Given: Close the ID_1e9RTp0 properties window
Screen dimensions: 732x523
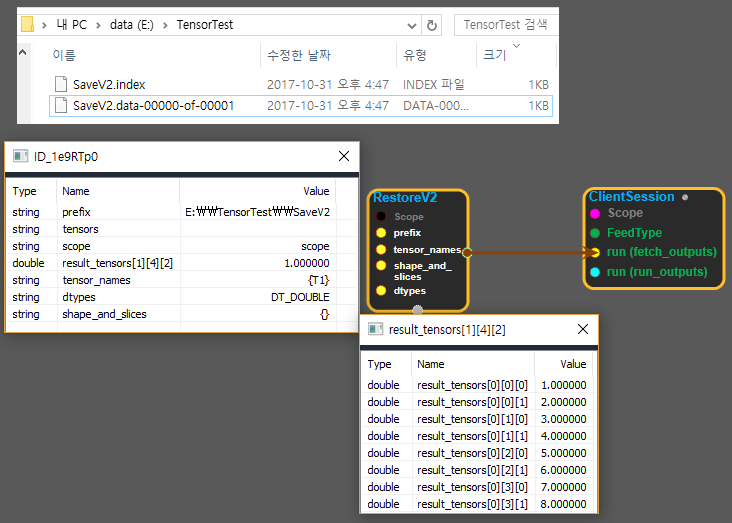Looking at the screenshot, I should point(343,156).
